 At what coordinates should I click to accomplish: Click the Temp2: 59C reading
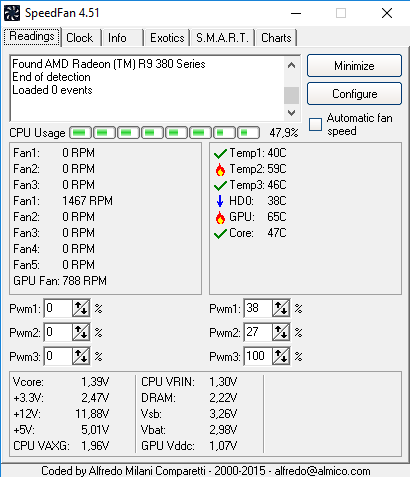click(258, 169)
